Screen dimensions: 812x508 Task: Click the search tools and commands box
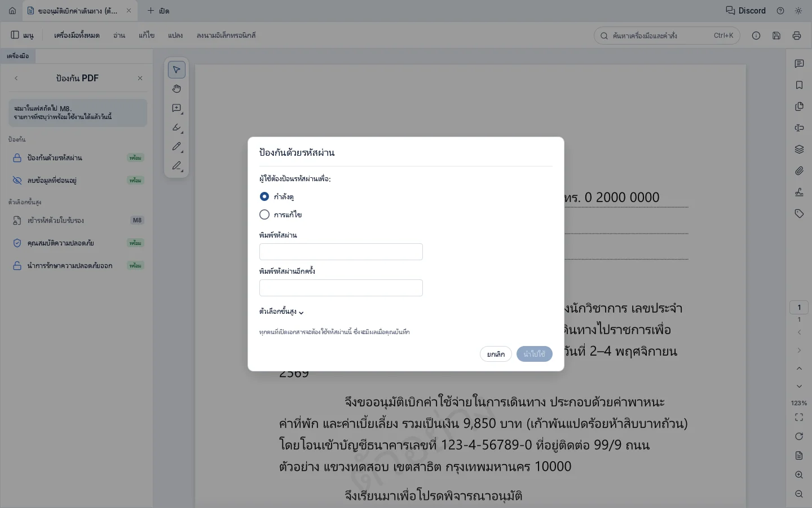(667, 36)
